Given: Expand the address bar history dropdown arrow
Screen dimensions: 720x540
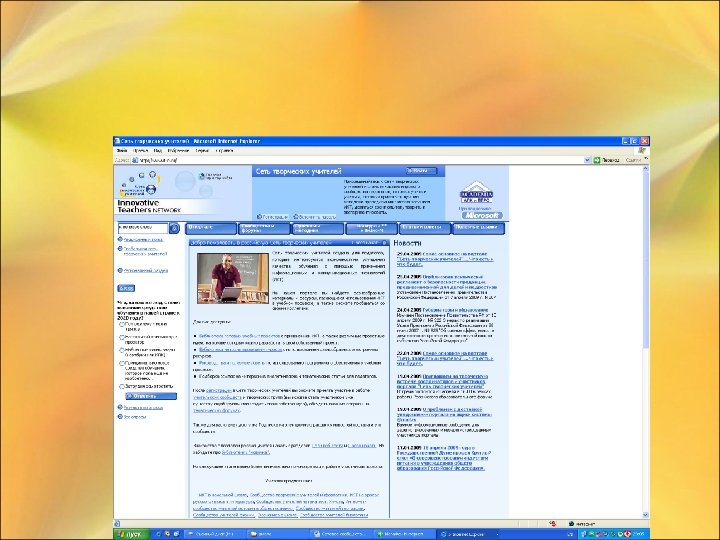Looking at the screenshot, I should [587, 160].
